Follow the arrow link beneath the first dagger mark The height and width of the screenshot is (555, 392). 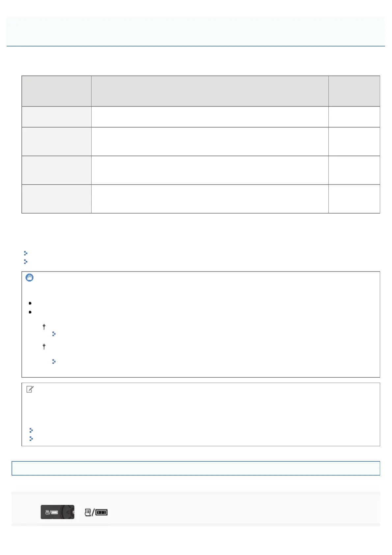[x=54, y=334]
